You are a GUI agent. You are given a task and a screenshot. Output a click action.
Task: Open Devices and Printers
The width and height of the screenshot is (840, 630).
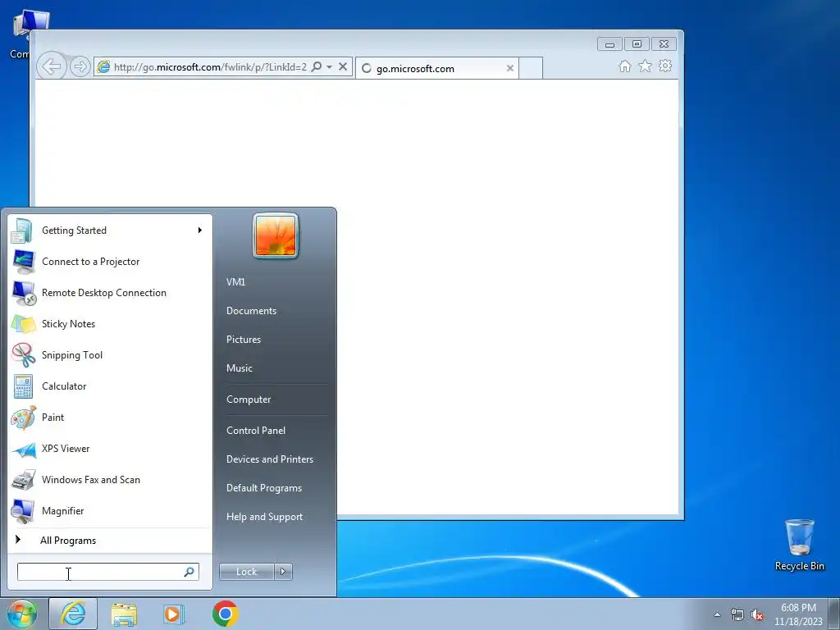click(269, 459)
